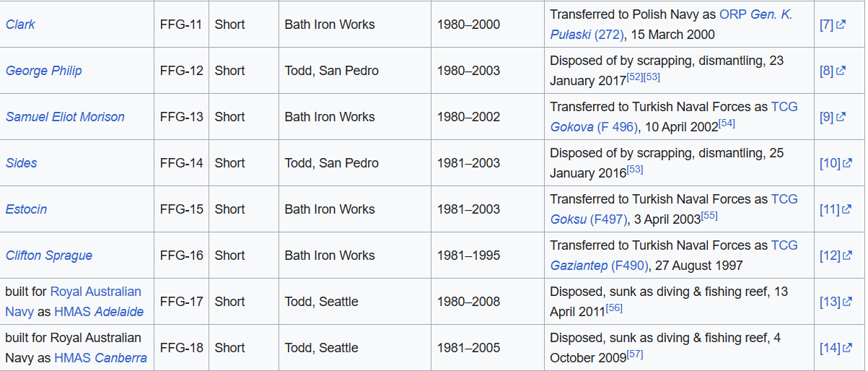Jump to footnote 54 superscript
This screenshot has height=371, width=868.
pos(727,123)
